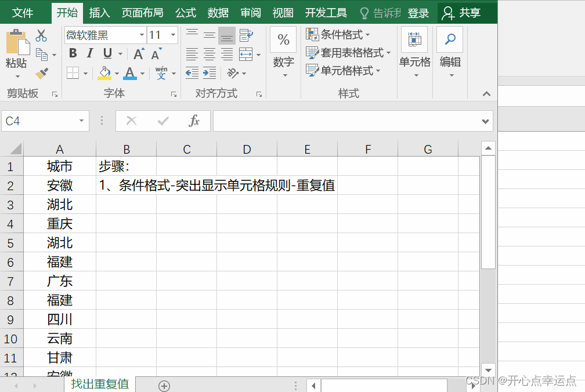This screenshot has height=392, width=585.
Task: Expand the formula bar
Action: pos(485,121)
